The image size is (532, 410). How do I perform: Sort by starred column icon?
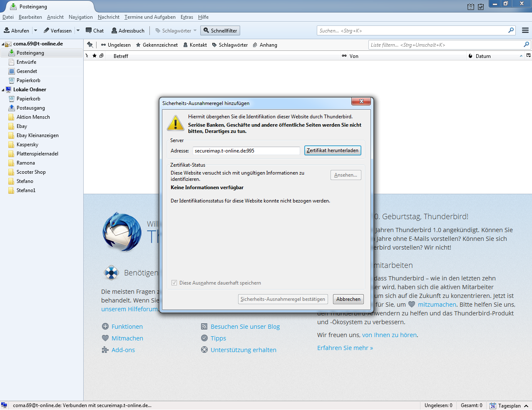[x=94, y=56]
